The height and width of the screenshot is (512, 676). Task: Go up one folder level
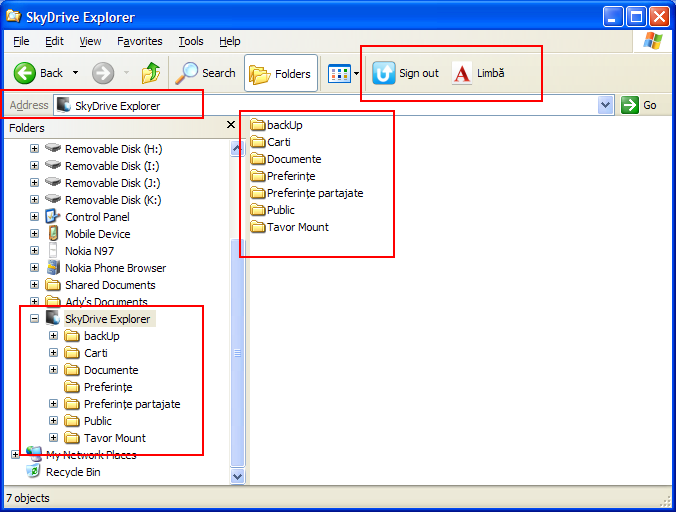pos(151,73)
